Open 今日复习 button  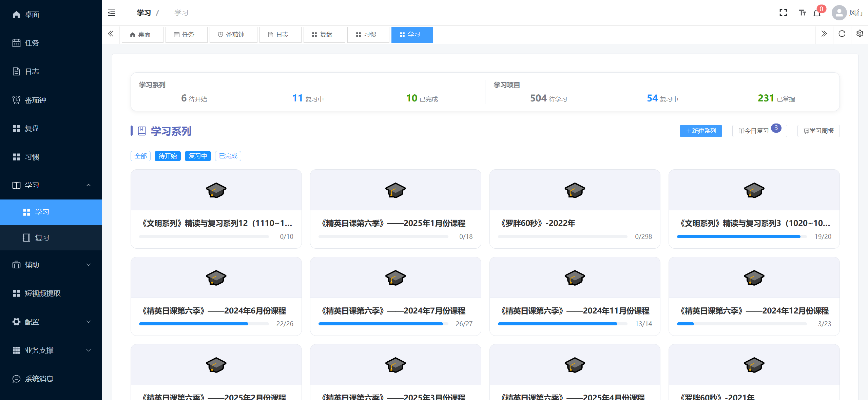759,131
